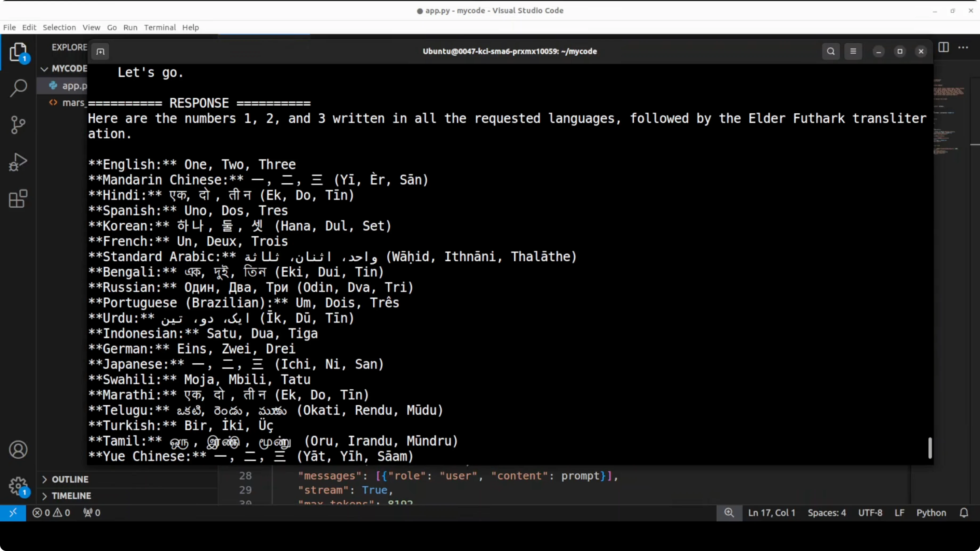The height and width of the screenshot is (551, 980).
Task: Open the Terminal menu
Action: [x=160, y=27]
